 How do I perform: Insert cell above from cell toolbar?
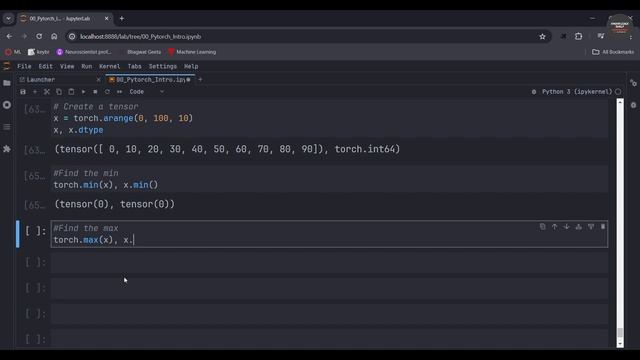(x=579, y=227)
